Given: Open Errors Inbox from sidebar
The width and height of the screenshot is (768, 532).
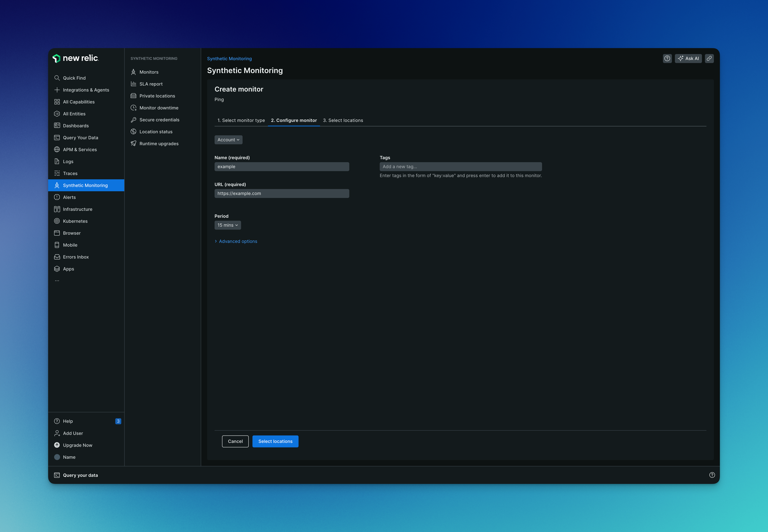Looking at the screenshot, I should [76, 257].
